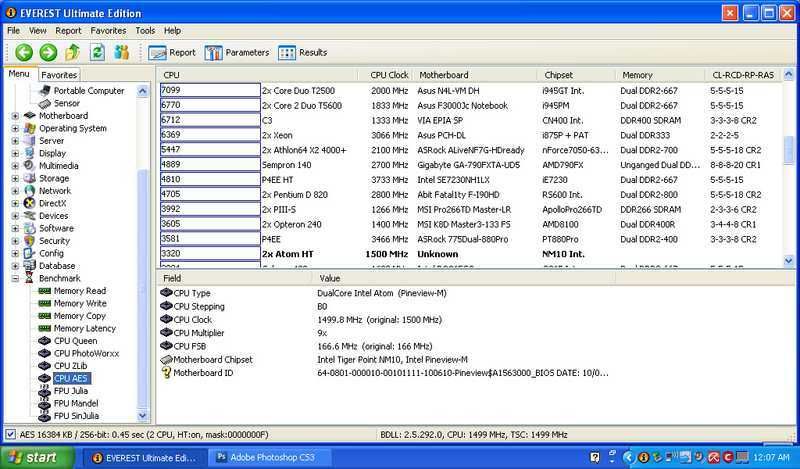Select the Sensor icon in tree
Image resolution: width=800 pixels, height=469 pixels.
pos(45,103)
